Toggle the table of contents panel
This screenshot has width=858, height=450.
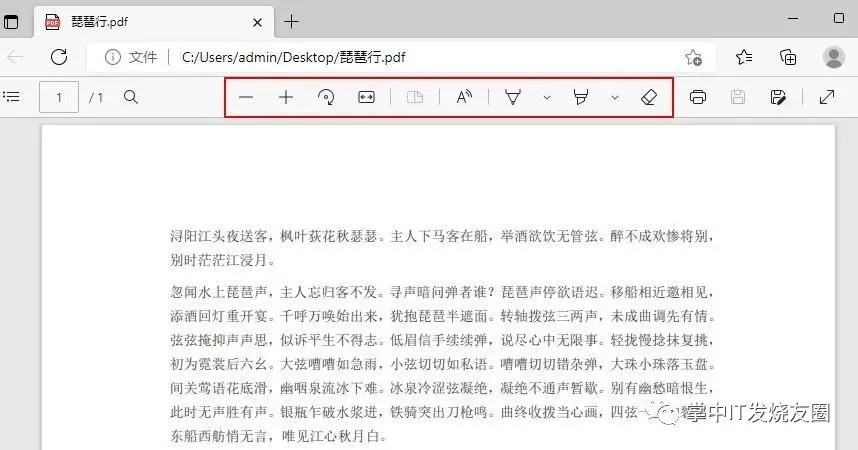(11, 97)
